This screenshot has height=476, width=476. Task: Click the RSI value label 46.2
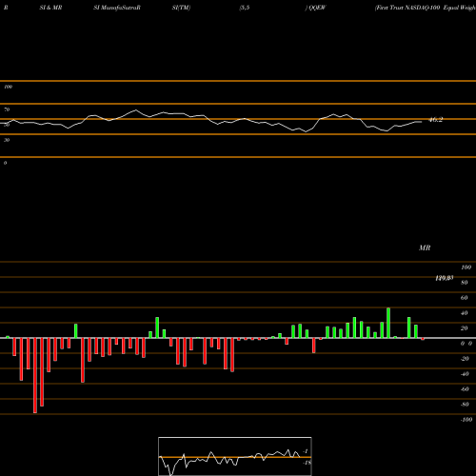pos(435,120)
